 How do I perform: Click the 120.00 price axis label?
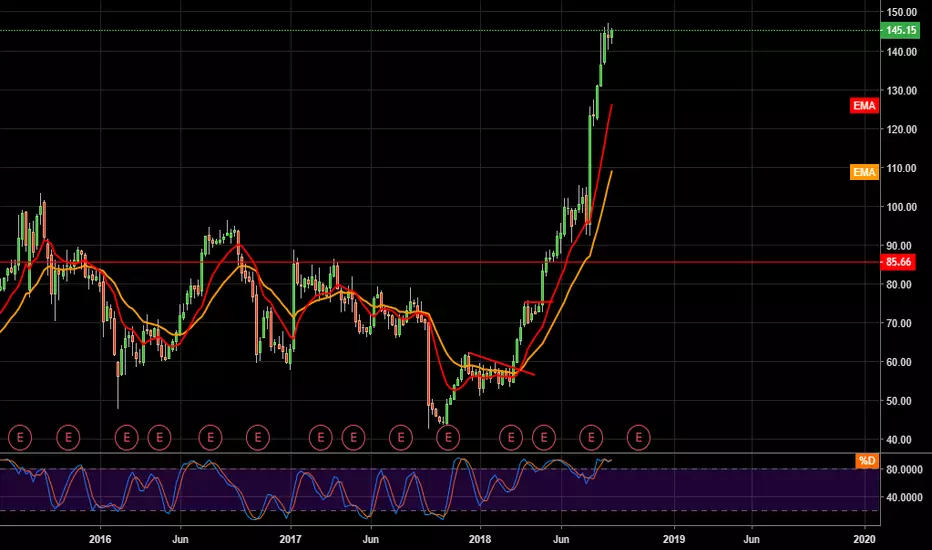(901, 130)
